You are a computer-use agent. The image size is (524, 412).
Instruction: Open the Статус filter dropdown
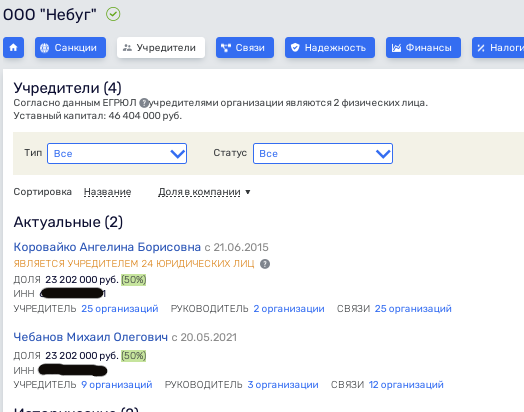323,154
